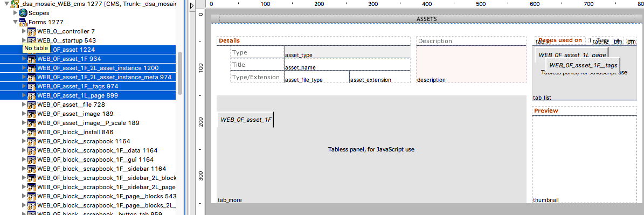Click the Forms 1277 folder icon
The image size is (644, 215).
23,22
